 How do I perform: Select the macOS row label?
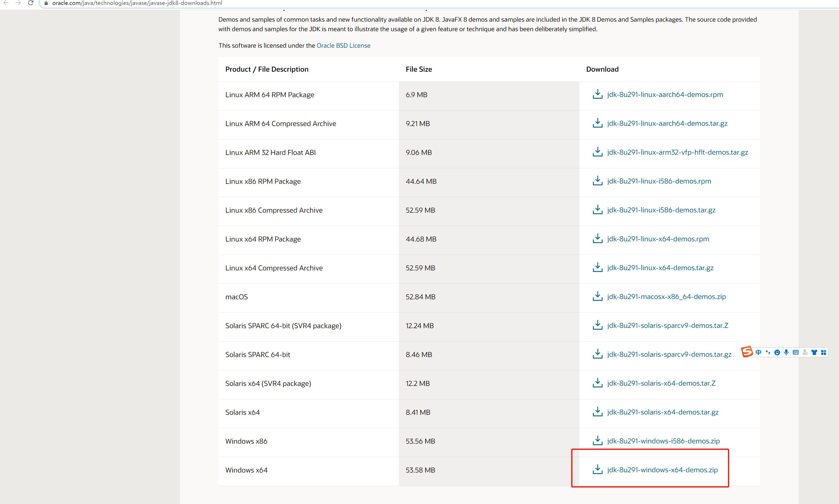(x=236, y=297)
